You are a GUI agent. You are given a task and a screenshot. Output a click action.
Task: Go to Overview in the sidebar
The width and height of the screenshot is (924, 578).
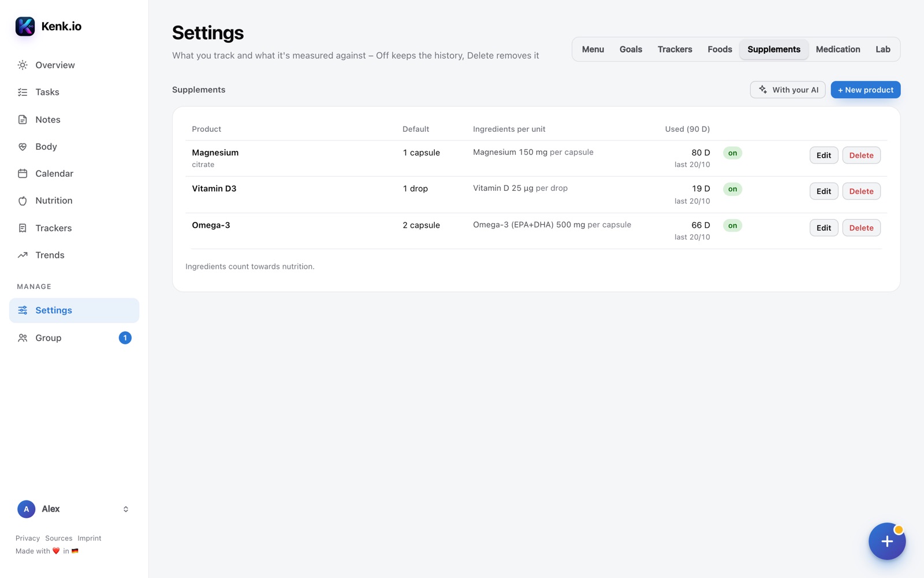74,65
